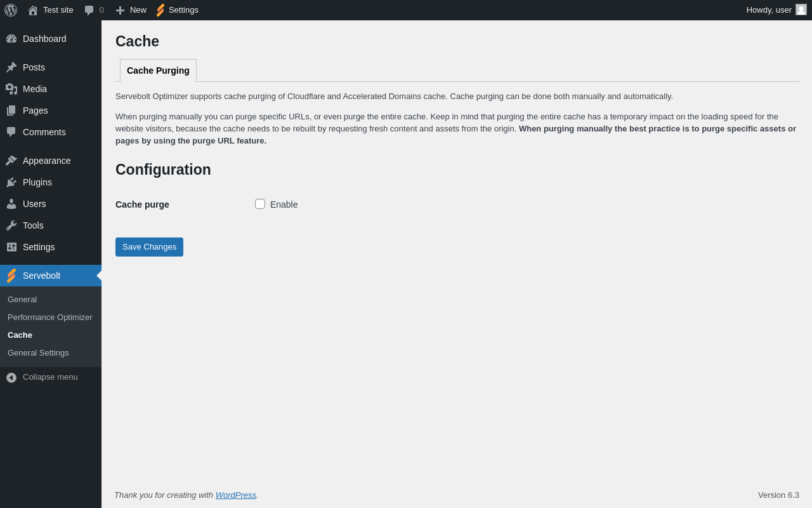Select the Cache Purging tab
Viewport: 812px width, 508px height.
pyautogui.click(x=158, y=70)
